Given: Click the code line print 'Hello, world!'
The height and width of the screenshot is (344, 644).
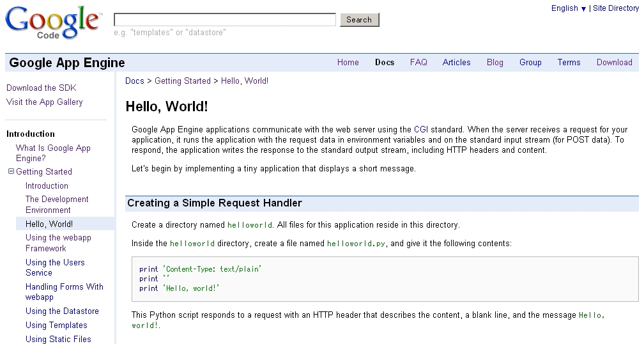Looking at the screenshot, I should (179, 288).
